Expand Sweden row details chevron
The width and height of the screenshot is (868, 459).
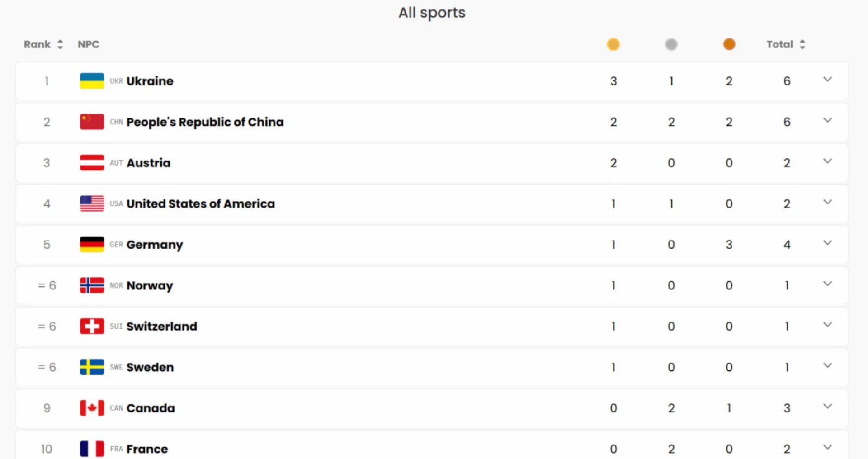[827, 365]
